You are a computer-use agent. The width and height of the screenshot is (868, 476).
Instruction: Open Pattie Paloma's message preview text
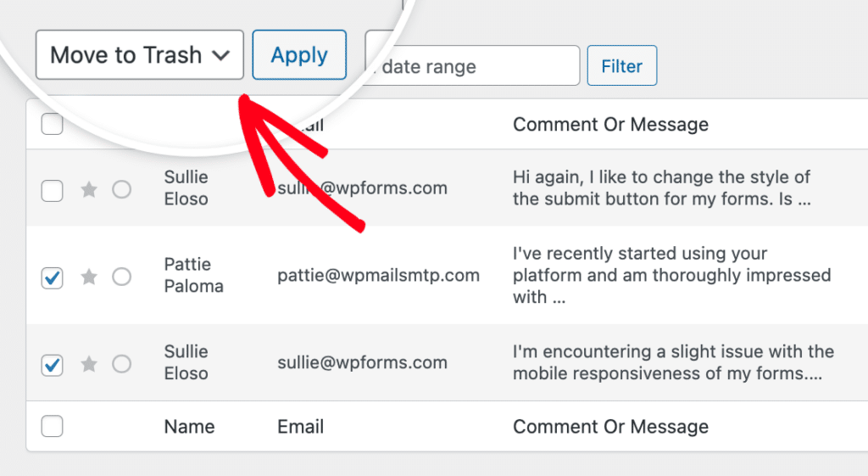tap(671, 275)
